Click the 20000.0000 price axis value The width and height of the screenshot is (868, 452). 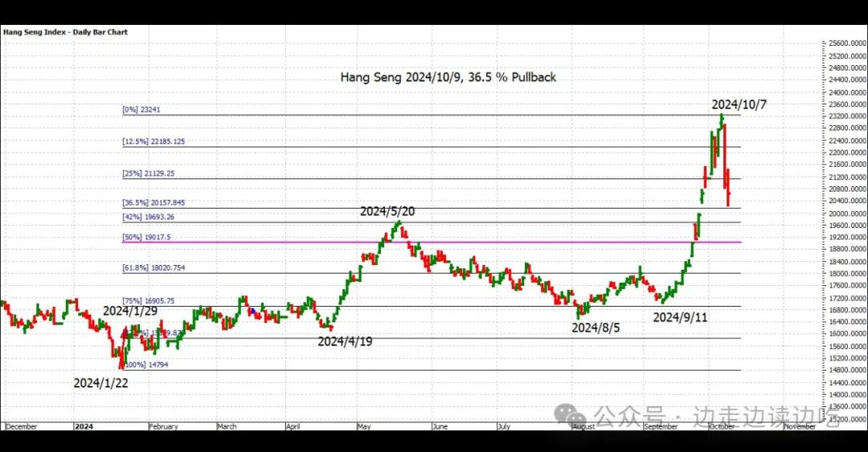click(848, 214)
